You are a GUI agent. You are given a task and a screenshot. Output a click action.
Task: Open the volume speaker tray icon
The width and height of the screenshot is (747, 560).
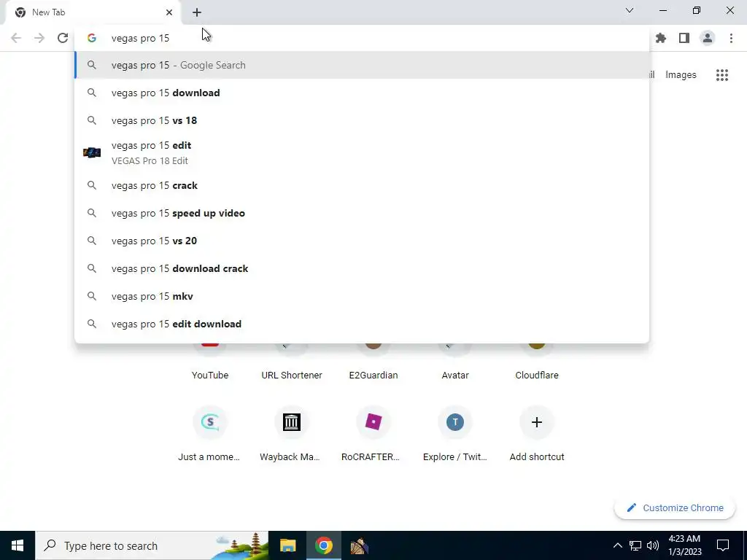(653, 545)
